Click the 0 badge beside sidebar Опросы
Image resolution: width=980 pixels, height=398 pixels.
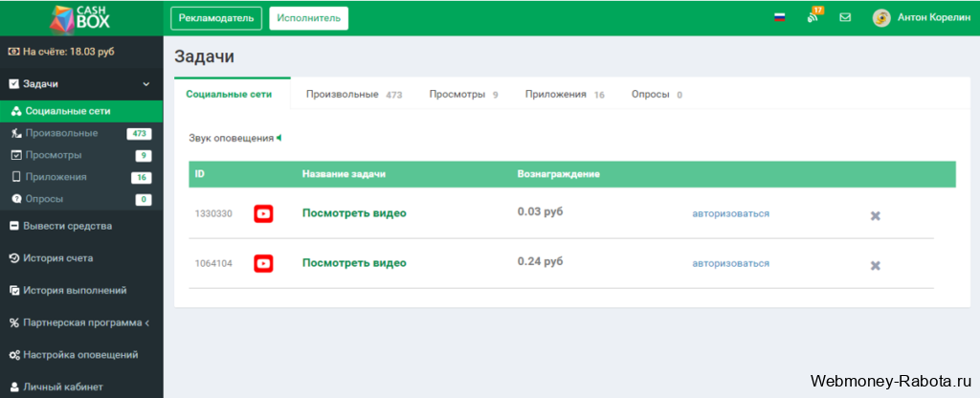coord(144,200)
